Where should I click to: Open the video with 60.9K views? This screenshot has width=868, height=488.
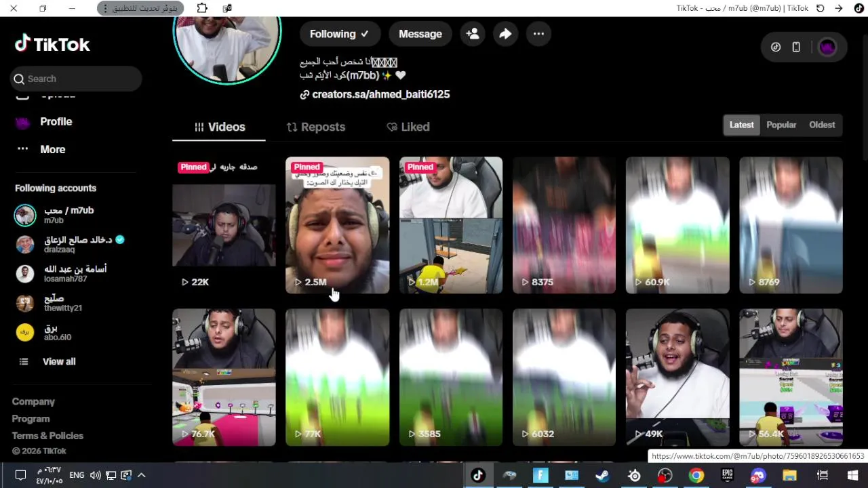pos(677,225)
